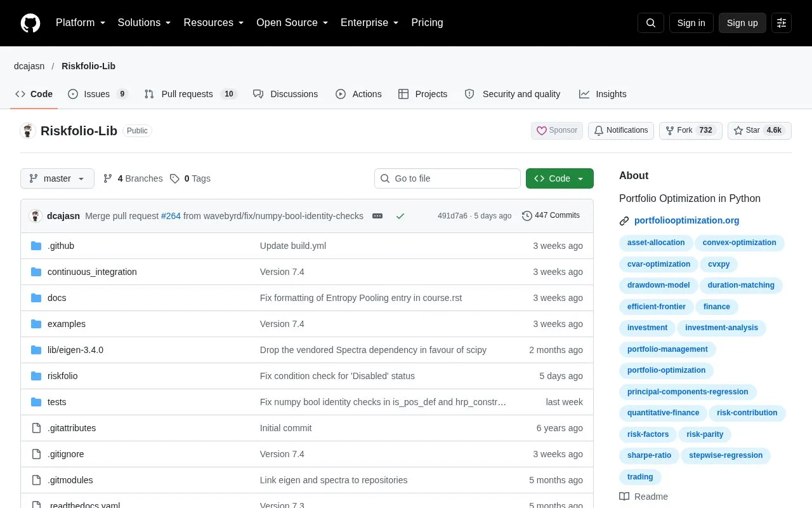Click the Go to file search field

tap(447, 178)
